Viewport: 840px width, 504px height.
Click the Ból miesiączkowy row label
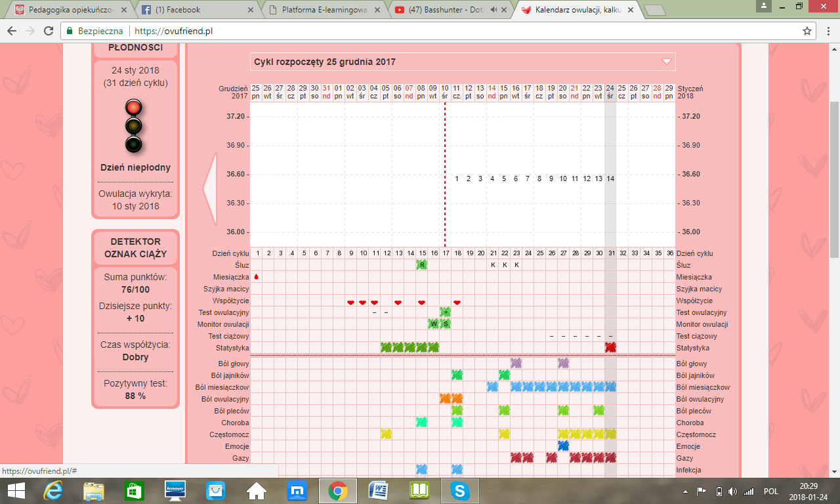[x=222, y=387]
